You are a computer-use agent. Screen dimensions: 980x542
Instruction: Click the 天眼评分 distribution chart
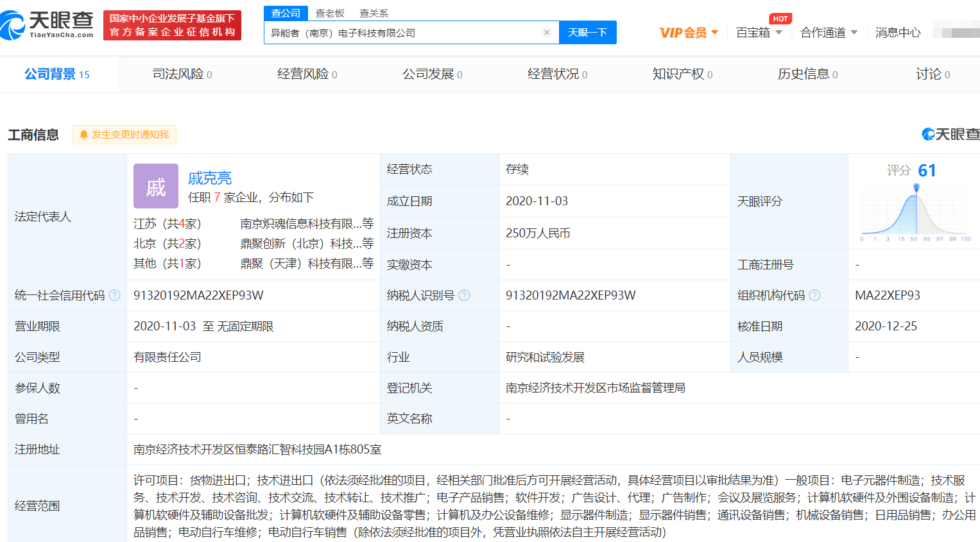point(916,213)
